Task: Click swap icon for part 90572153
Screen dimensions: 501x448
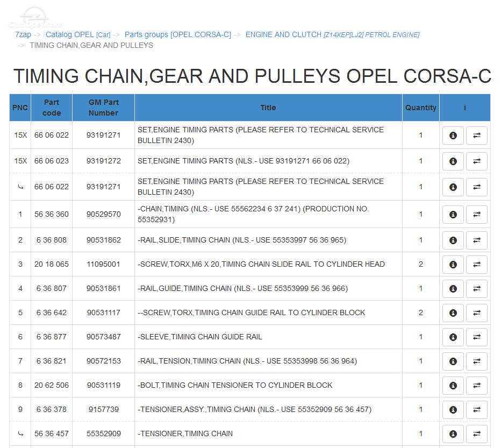Action: click(x=476, y=361)
